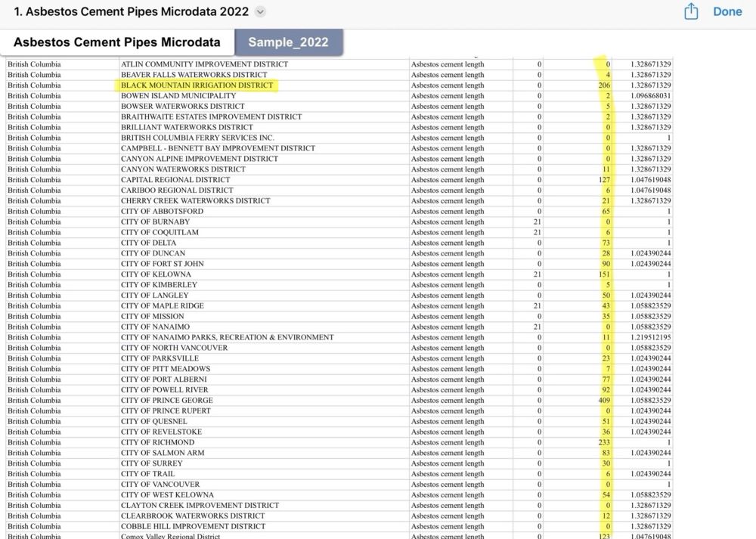Viewport: 756px width, 539px height.
Task: Select ATLIN COMMUNITY IMPROVEMENT DISTRICT cell
Action: pyautogui.click(x=264, y=64)
